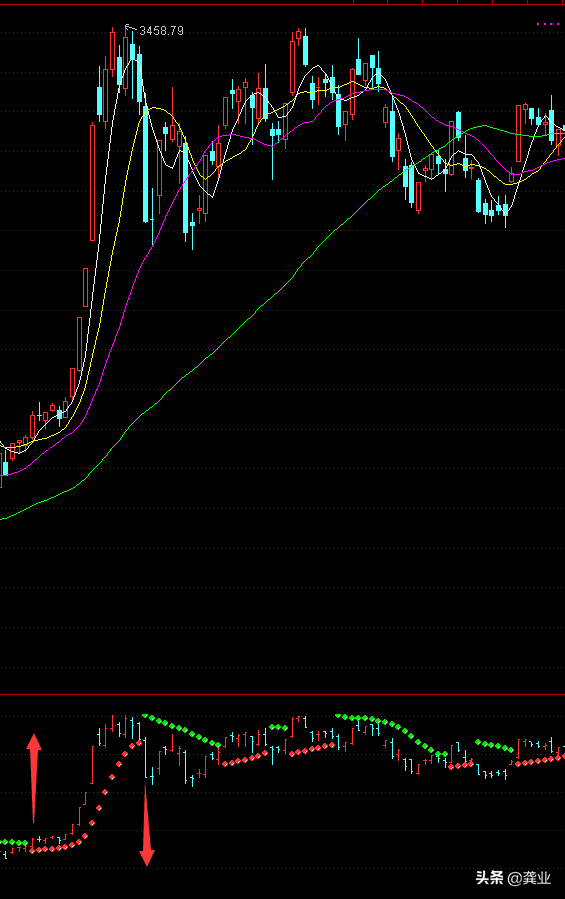The width and height of the screenshot is (565, 899).
Task: Click the magenta dotted marker at top-right corner
Action: pos(547,24)
